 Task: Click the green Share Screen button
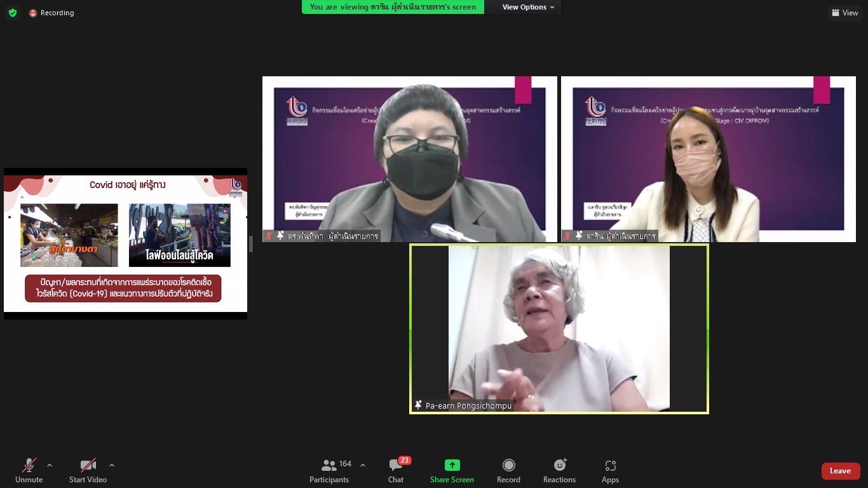click(x=452, y=471)
